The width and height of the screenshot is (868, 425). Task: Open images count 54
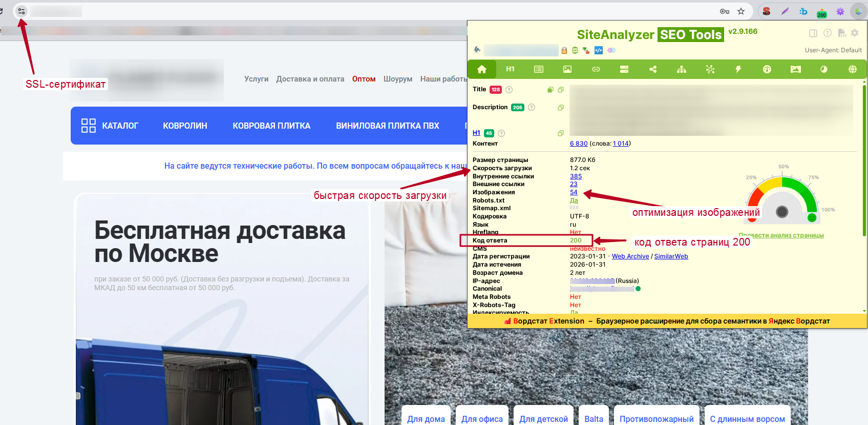(574, 192)
